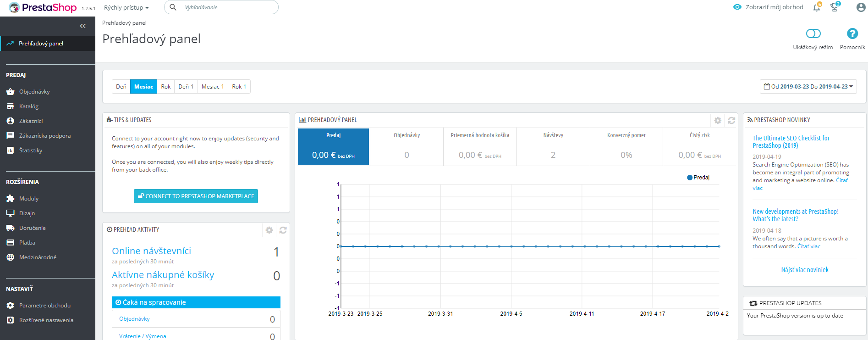This screenshot has width=868, height=340.
Task: Open Objednávky under Čaká na spracovanie
Action: (x=134, y=319)
